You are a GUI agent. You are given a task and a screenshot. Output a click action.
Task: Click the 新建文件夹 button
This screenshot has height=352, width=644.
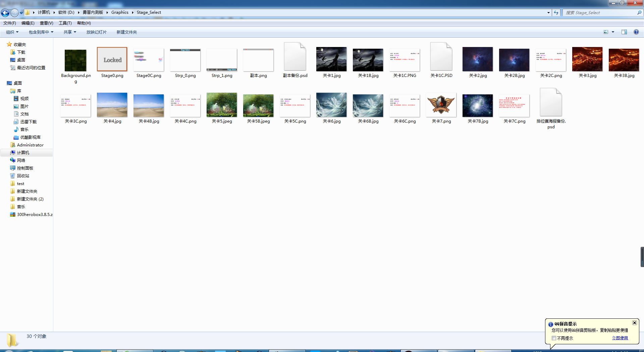pos(126,32)
